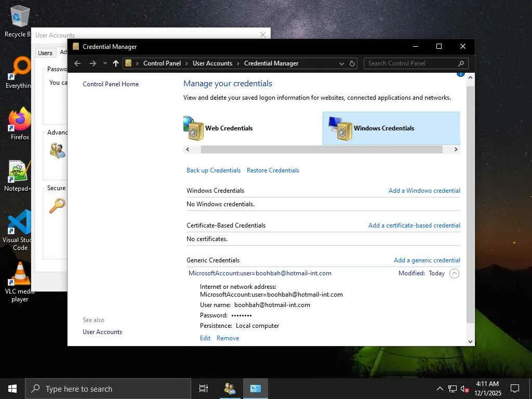Open Firefox from the desktop

[x=20, y=124]
